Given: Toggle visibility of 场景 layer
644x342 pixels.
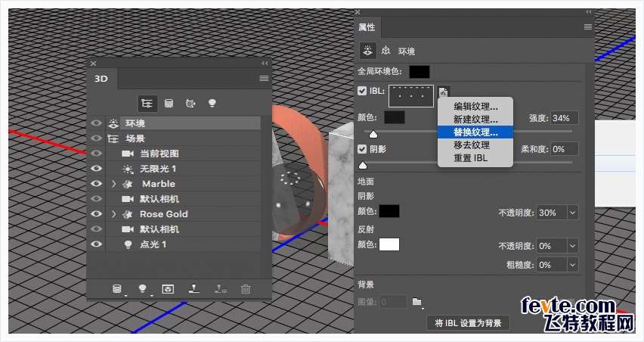Looking at the screenshot, I should [x=97, y=138].
